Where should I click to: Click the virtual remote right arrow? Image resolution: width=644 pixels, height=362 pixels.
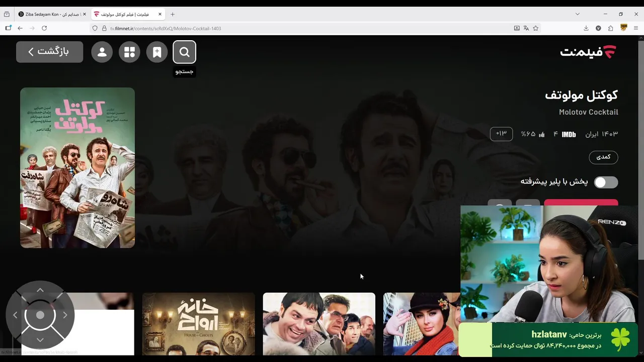65,315
